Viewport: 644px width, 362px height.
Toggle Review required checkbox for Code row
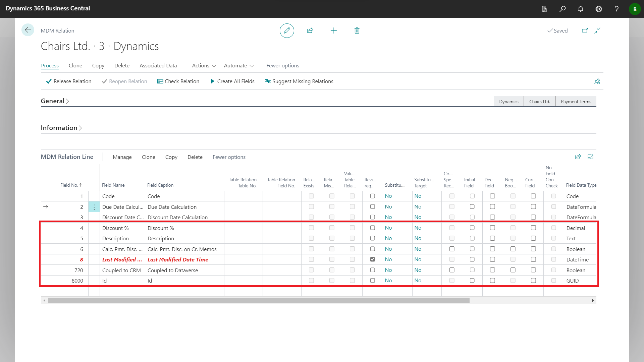point(372,196)
